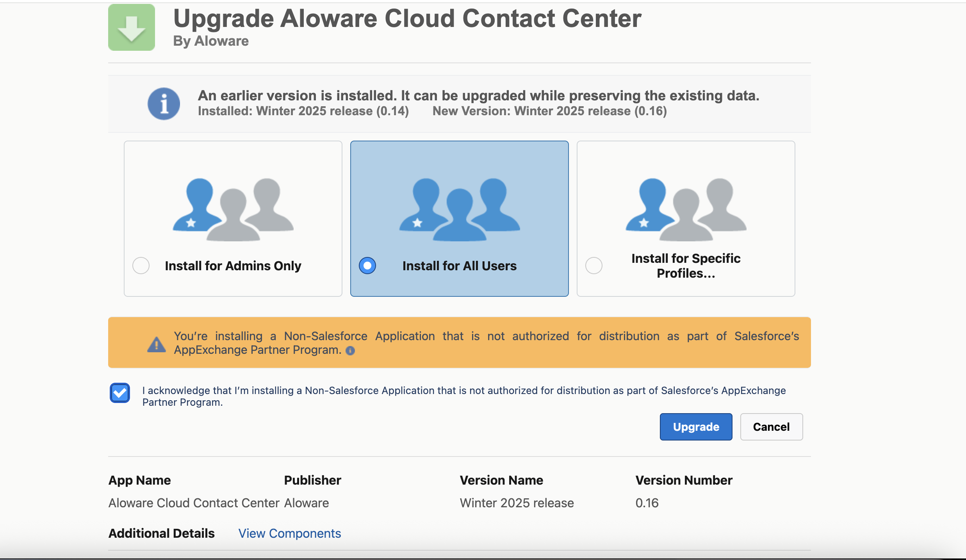Click the Aloware Cloud Contact Center app name value
966x560 pixels.
coord(194,503)
